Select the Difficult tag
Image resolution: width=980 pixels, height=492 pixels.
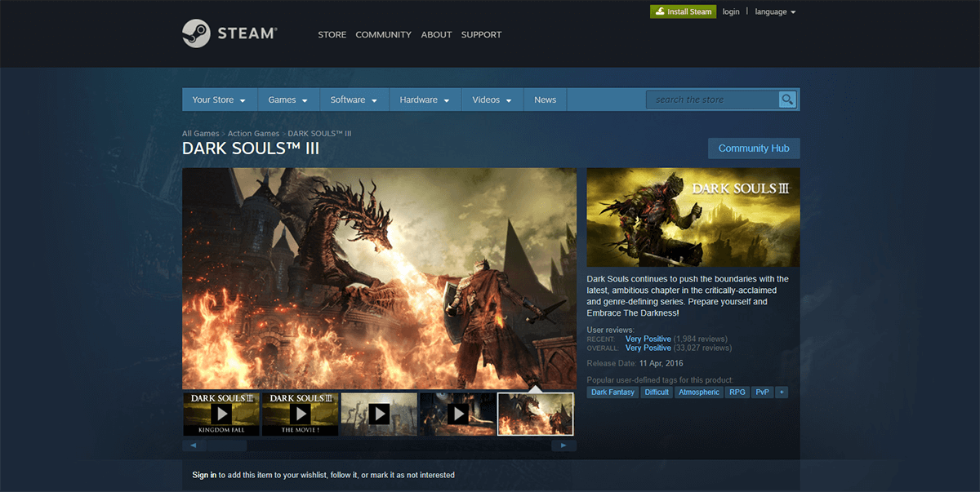coord(657,392)
